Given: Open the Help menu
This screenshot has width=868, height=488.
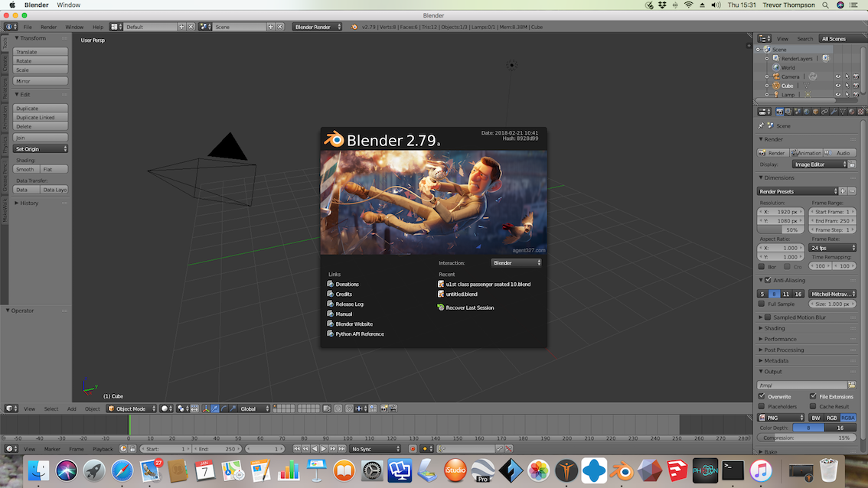Looking at the screenshot, I should [97, 27].
